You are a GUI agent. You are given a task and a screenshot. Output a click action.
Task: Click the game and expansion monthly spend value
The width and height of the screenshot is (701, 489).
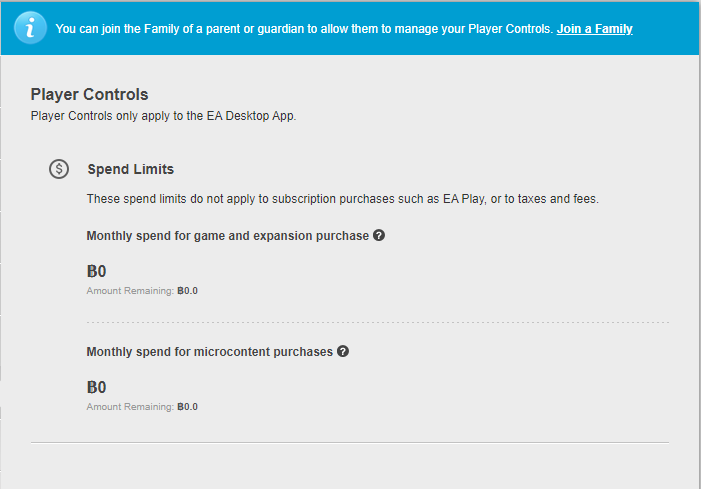(97, 271)
